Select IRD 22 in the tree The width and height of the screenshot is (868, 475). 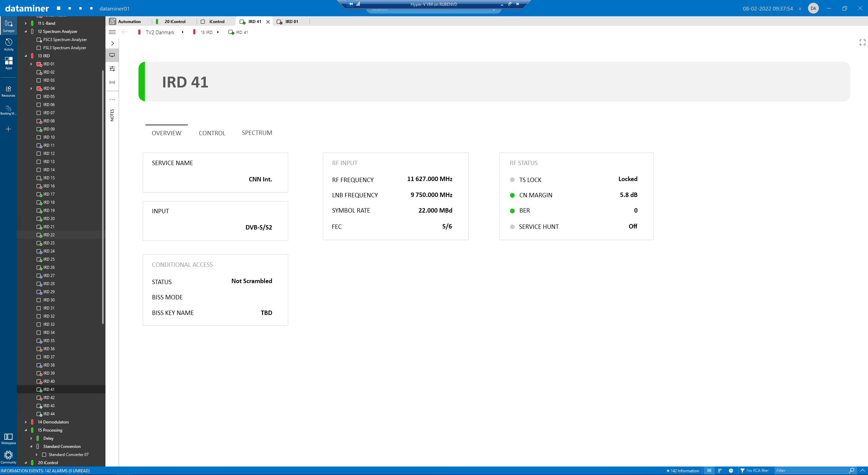tap(49, 235)
